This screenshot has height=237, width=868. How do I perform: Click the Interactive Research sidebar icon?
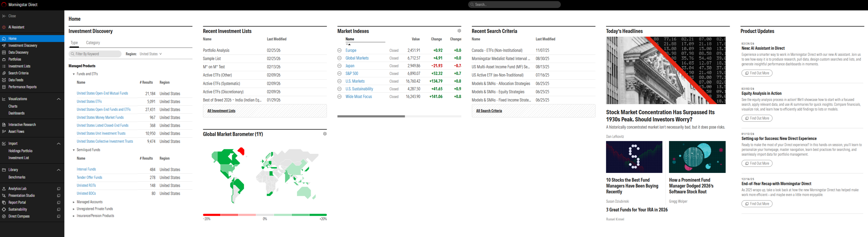(x=4, y=125)
